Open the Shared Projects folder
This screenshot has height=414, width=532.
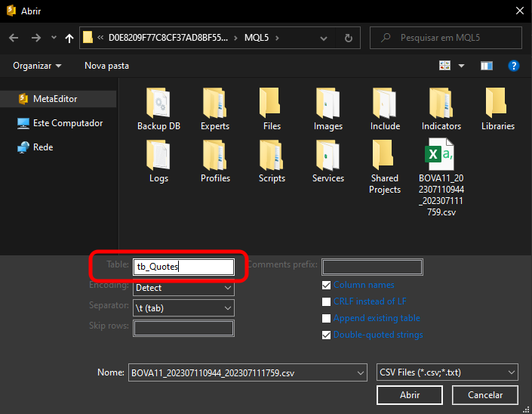point(385,166)
